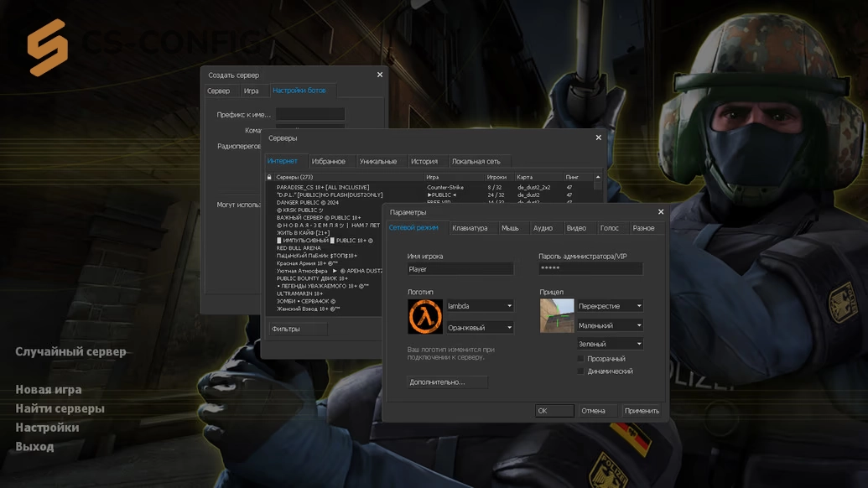868x488 pixels.
Task: Click Случайный сервер in main menu
Action: pos(70,351)
